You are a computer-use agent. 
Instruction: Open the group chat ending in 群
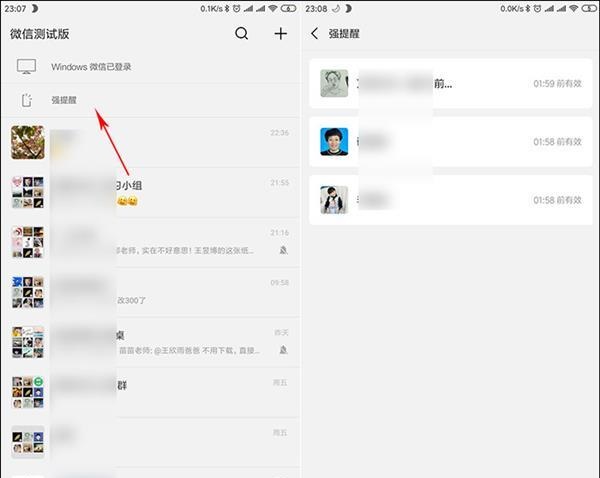click(x=150, y=392)
